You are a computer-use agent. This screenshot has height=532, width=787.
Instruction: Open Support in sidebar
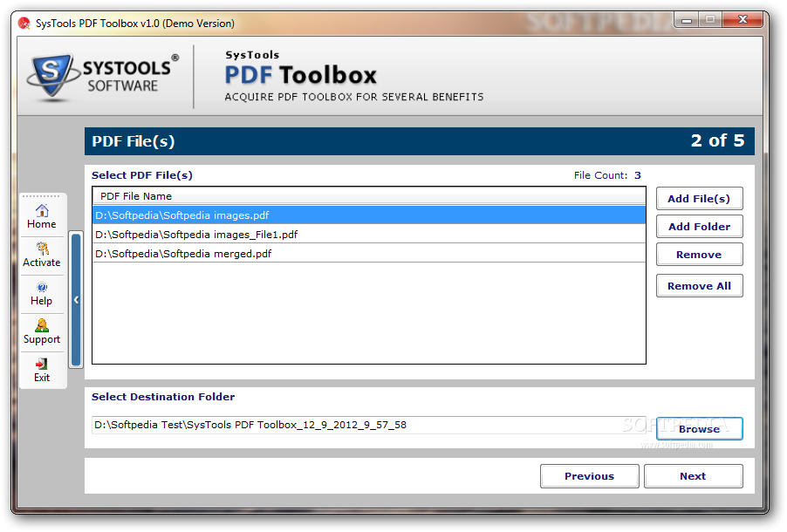[x=42, y=332]
